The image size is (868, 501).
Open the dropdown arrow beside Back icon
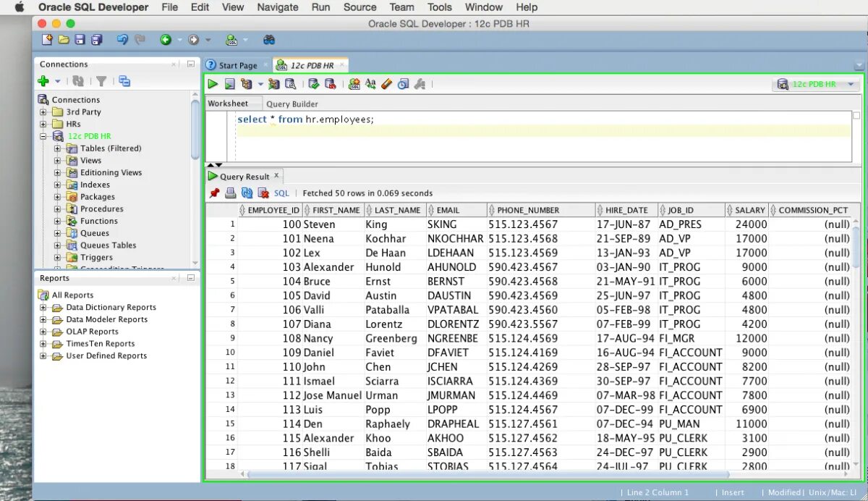coord(179,40)
